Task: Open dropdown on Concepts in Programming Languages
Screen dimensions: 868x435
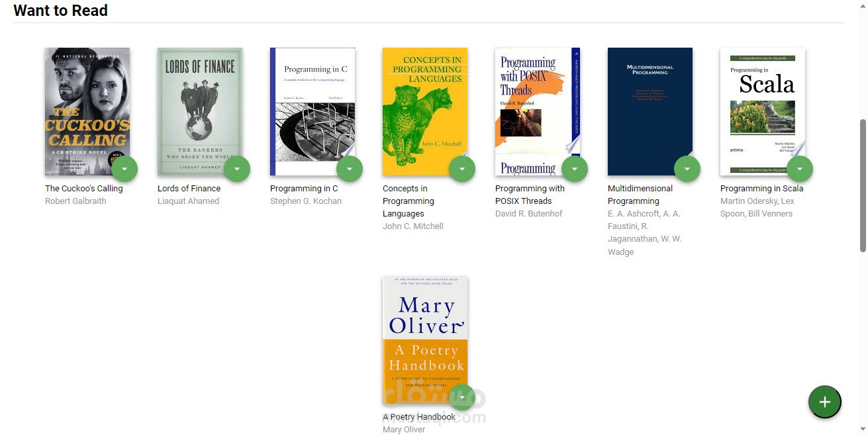Action: tap(462, 169)
